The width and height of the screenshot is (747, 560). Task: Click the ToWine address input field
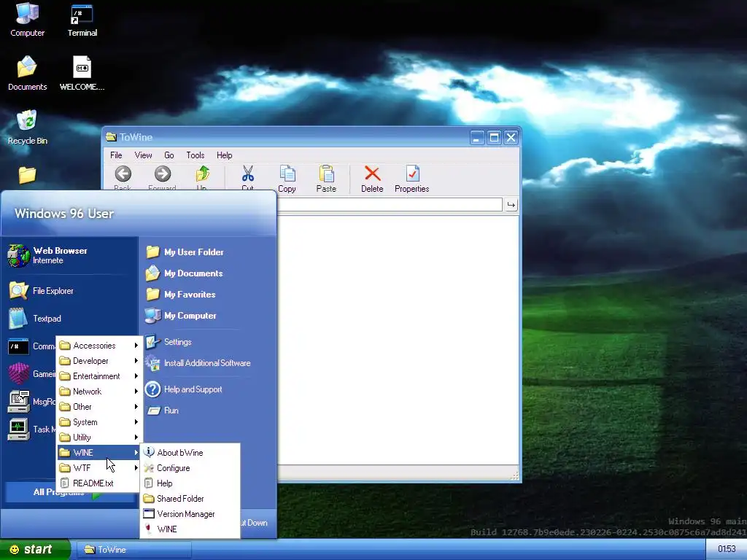point(390,205)
